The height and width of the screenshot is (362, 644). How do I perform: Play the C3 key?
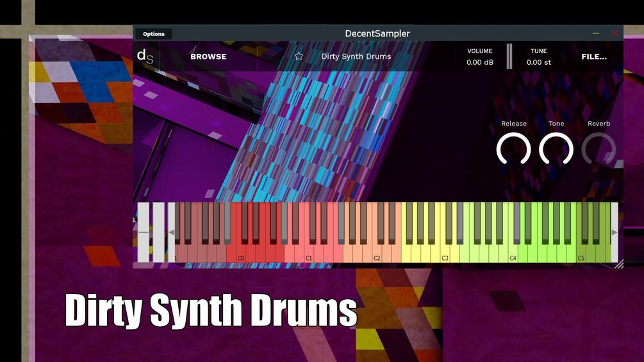click(445, 254)
